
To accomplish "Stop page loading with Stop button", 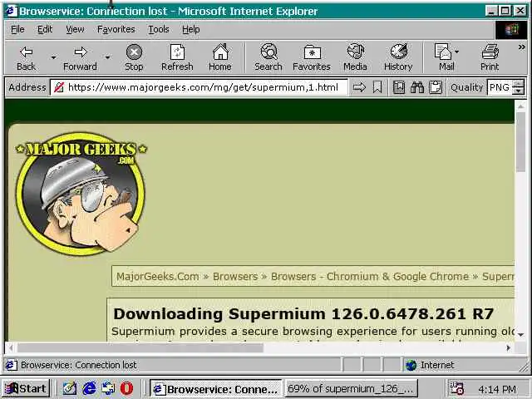I will (x=134, y=57).
